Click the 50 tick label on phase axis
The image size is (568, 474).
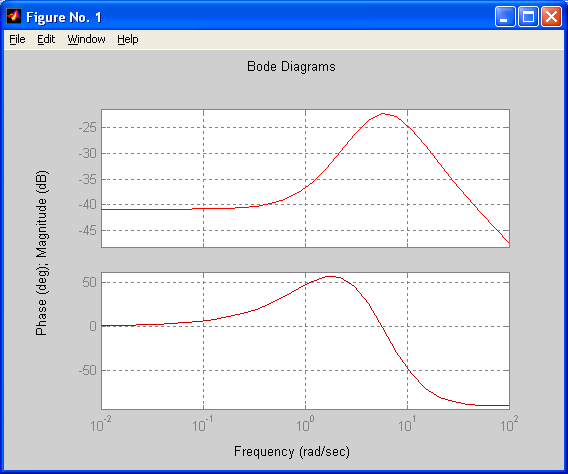(89, 282)
